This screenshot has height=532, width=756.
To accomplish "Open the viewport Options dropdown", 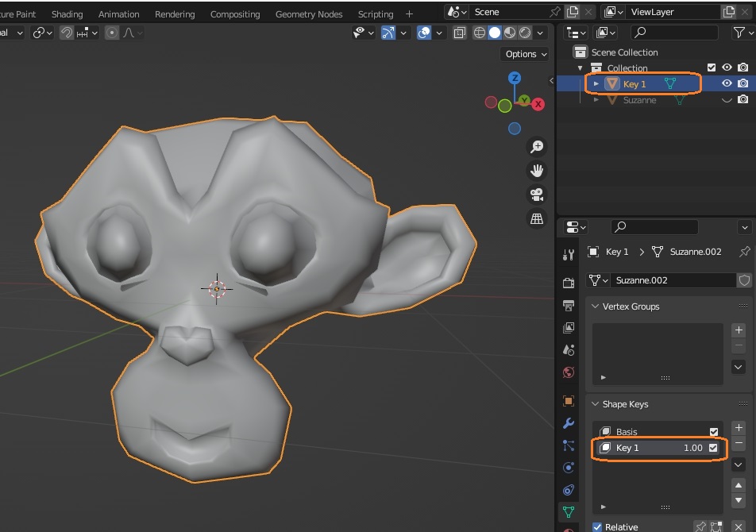I will point(526,54).
